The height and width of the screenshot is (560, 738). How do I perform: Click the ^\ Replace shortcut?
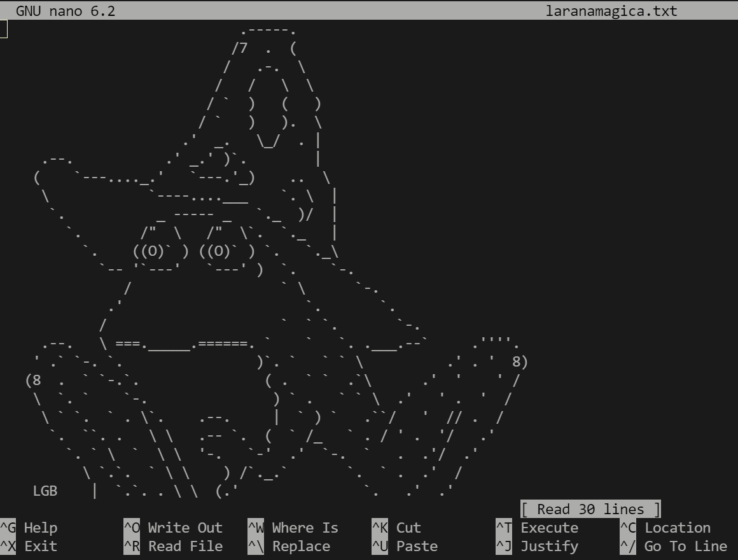(289, 546)
